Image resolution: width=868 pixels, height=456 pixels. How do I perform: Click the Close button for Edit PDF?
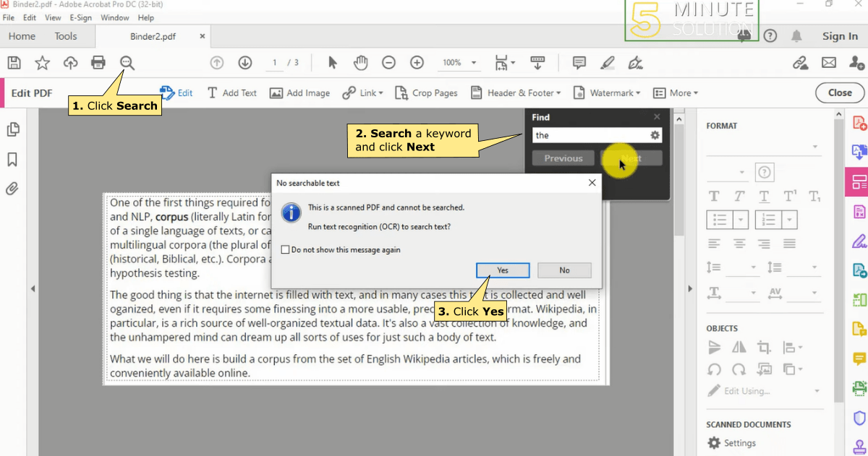838,93
